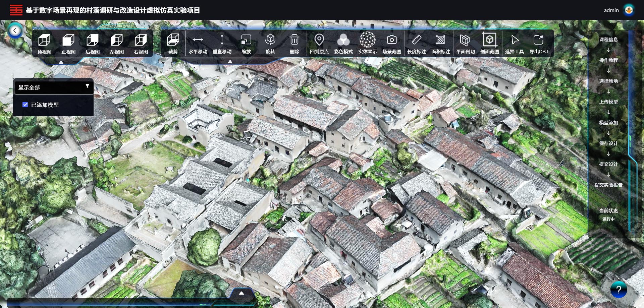Uncheck the 已添加模型 checkbox
The width and height of the screenshot is (644, 308).
click(25, 105)
